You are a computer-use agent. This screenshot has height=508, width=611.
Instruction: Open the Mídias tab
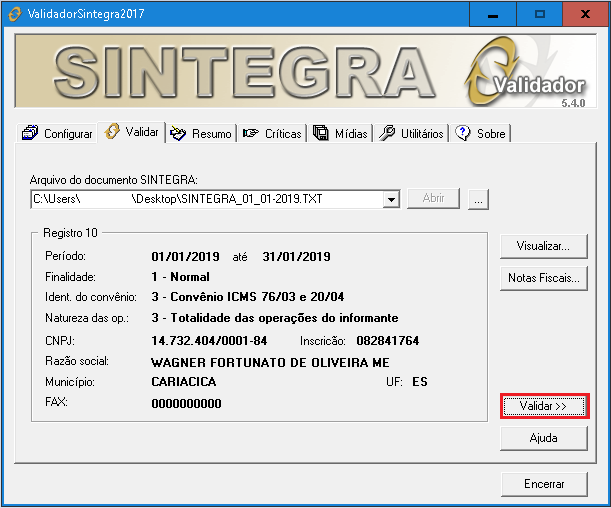pyautogui.click(x=341, y=134)
